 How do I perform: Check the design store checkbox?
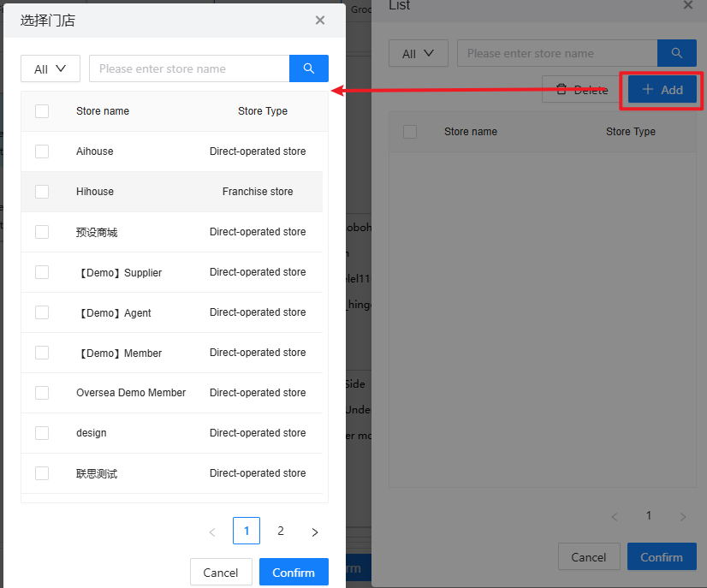tap(42, 433)
